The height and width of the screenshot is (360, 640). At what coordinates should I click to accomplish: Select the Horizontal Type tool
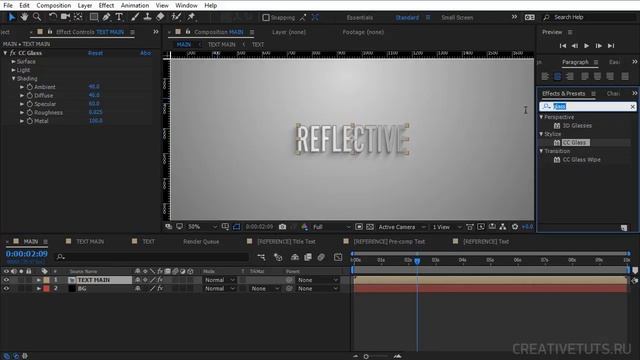coord(119,17)
